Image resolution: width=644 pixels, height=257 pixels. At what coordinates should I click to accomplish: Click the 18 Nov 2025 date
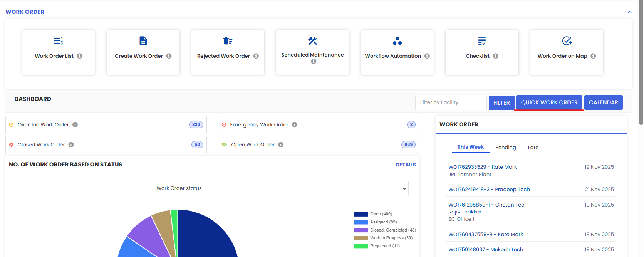pos(599,234)
